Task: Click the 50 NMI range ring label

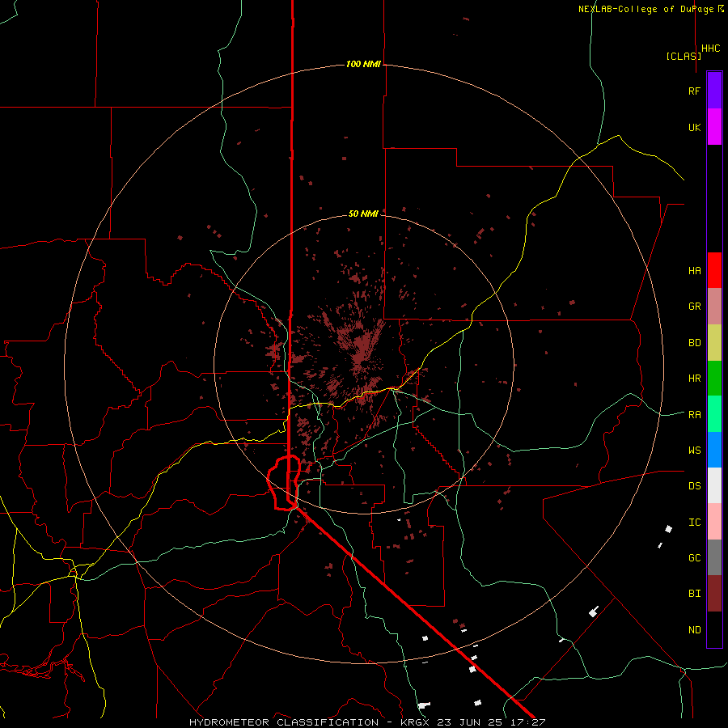Action: [x=363, y=214]
